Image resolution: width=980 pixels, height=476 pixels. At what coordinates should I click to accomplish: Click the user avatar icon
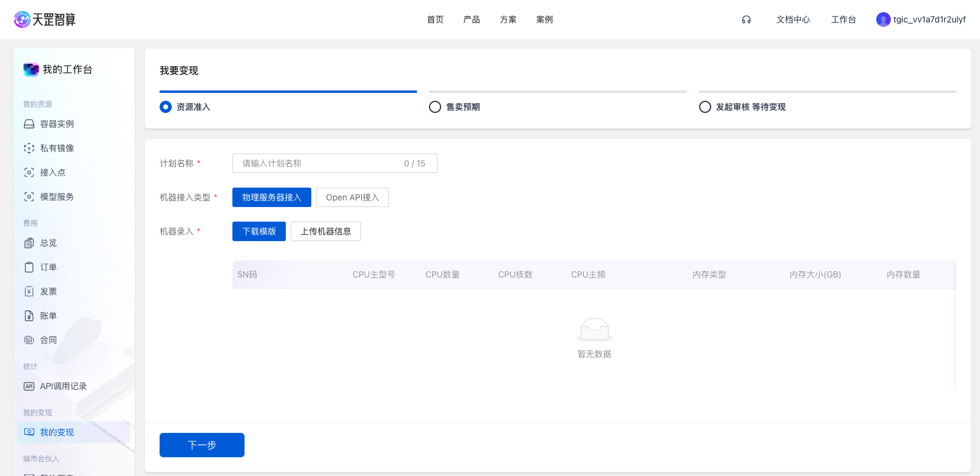click(x=883, y=19)
